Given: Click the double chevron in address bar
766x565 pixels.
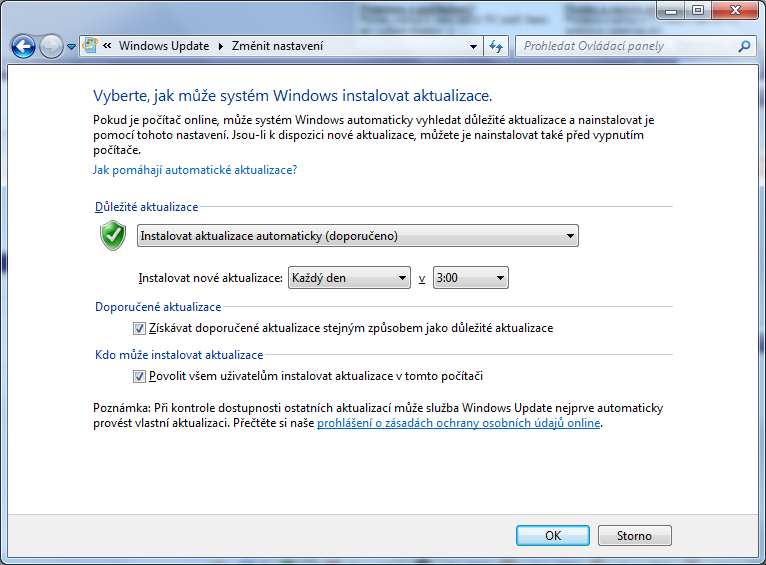Looking at the screenshot, I should click(107, 45).
